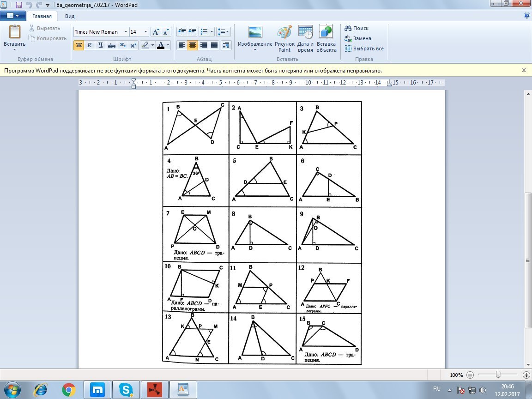The width and height of the screenshot is (532, 399).
Task: Dismiss the yellow compatibility warning bar
Action: (x=524, y=70)
